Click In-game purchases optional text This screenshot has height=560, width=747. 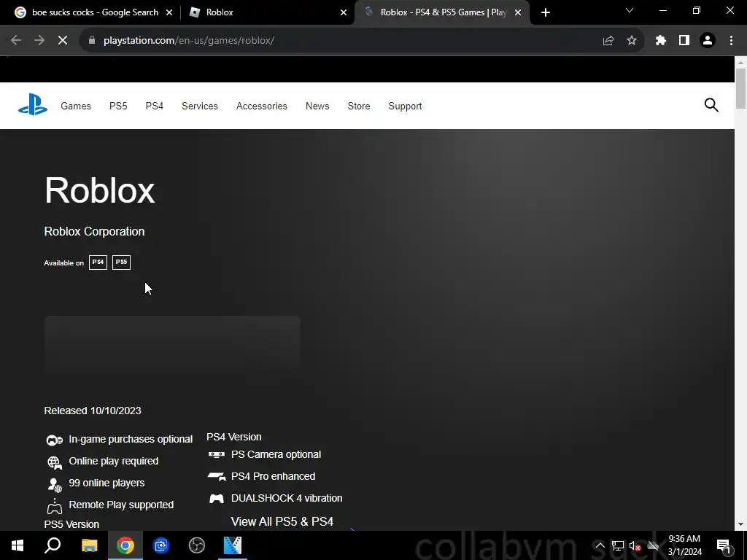(x=131, y=439)
